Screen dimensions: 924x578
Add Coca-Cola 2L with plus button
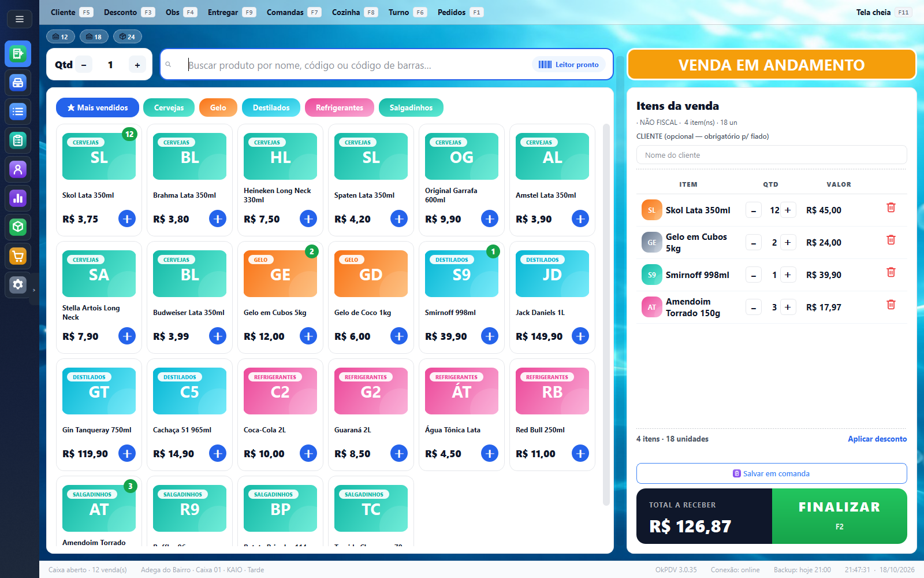point(308,453)
